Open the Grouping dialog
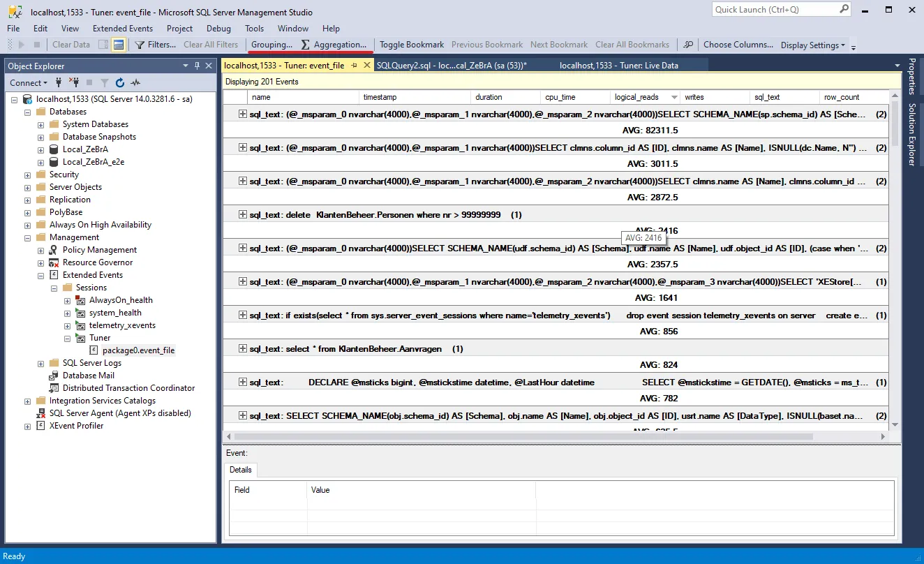The width and height of the screenshot is (924, 564). pos(271,45)
